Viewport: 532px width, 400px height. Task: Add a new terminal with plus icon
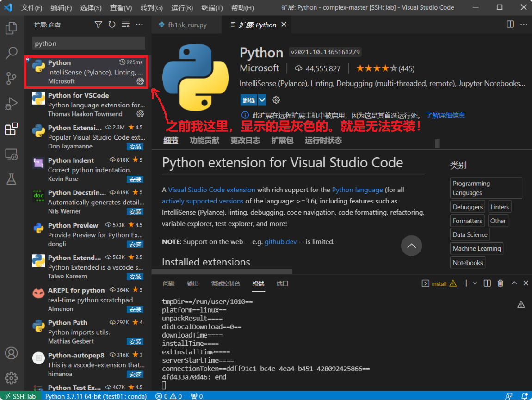point(466,283)
